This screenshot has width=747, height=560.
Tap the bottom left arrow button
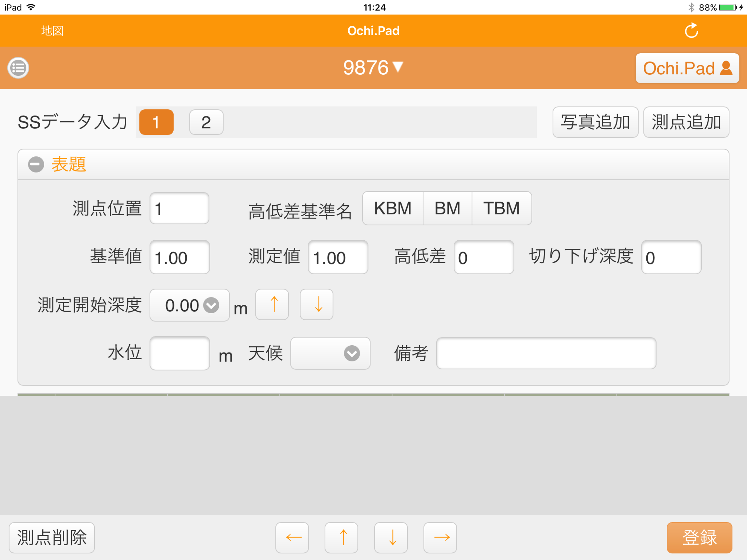click(x=292, y=538)
